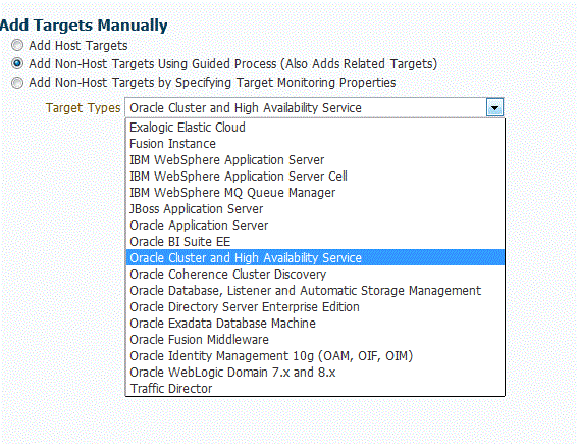Select the Add Host Targets radio button
This screenshot has height=444, width=578.
pyautogui.click(x=17, y=45)
